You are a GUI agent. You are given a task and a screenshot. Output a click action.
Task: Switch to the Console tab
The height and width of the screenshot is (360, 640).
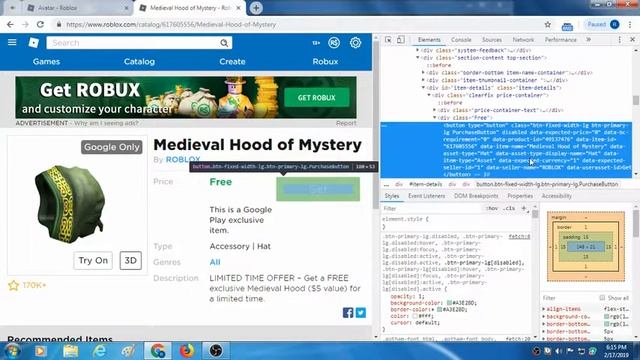pos(461,40)
